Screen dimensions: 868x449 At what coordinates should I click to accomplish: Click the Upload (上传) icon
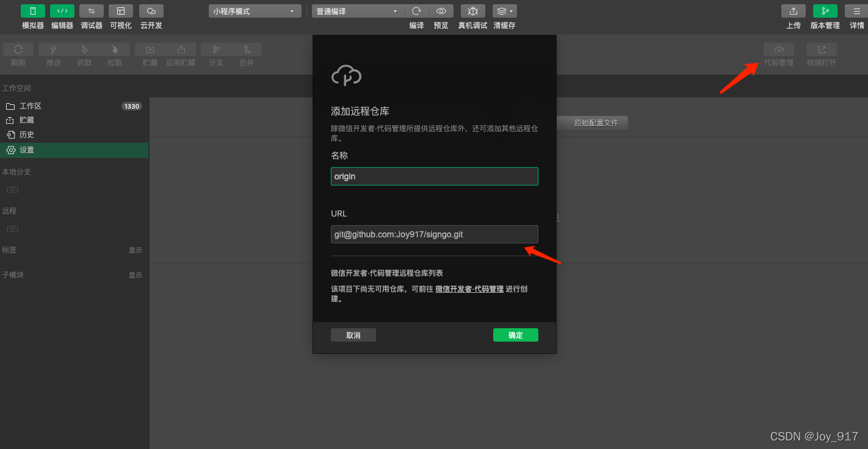point(794,11)
